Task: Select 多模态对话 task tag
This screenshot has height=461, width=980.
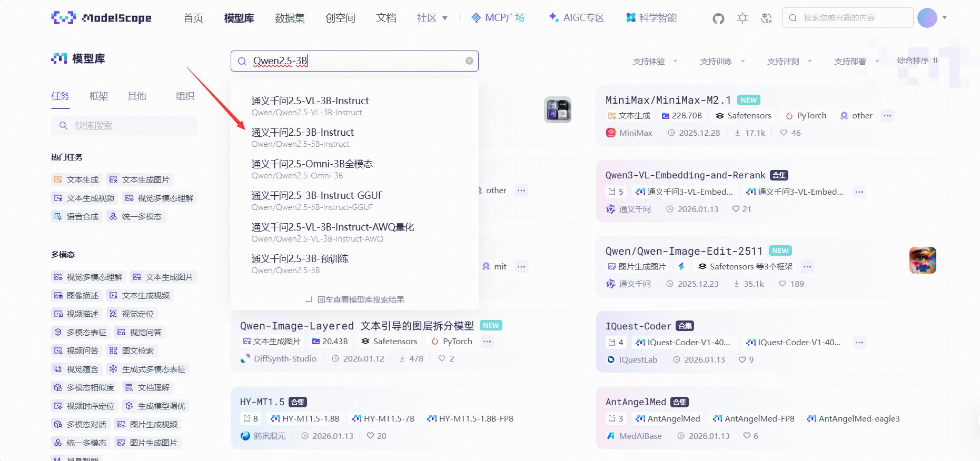Action: tap(80, 424)
